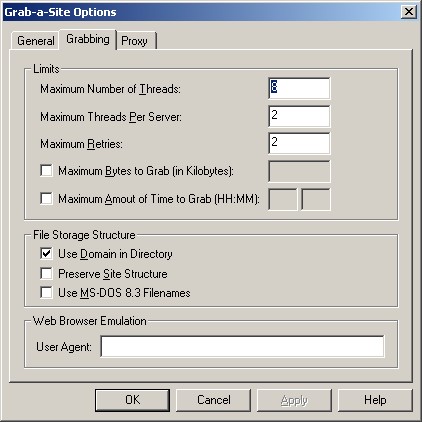Check Preserve Site Structure option

pyautogui.click(x=46, y=273)
